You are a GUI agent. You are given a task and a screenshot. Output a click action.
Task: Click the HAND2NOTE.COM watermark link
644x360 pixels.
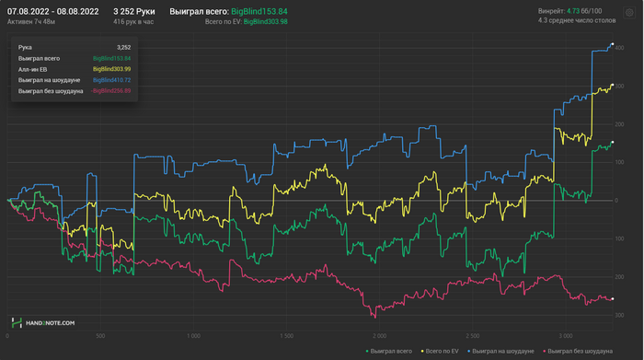[50, 323]
